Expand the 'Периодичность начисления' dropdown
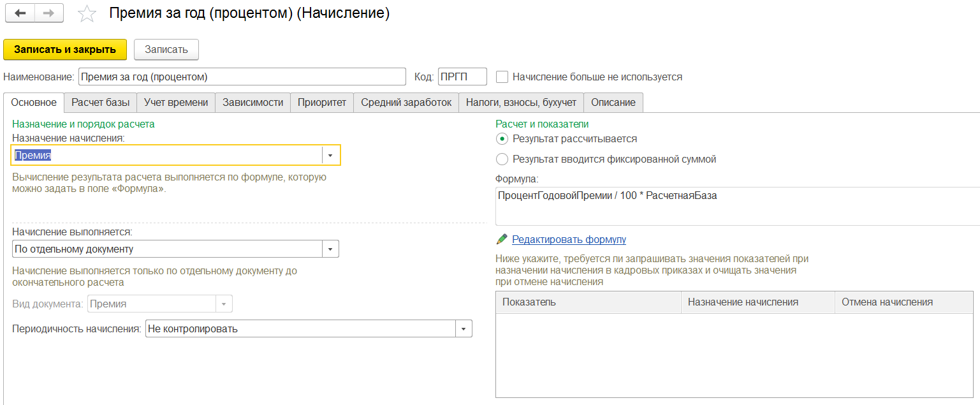 (x=463, y=329)
